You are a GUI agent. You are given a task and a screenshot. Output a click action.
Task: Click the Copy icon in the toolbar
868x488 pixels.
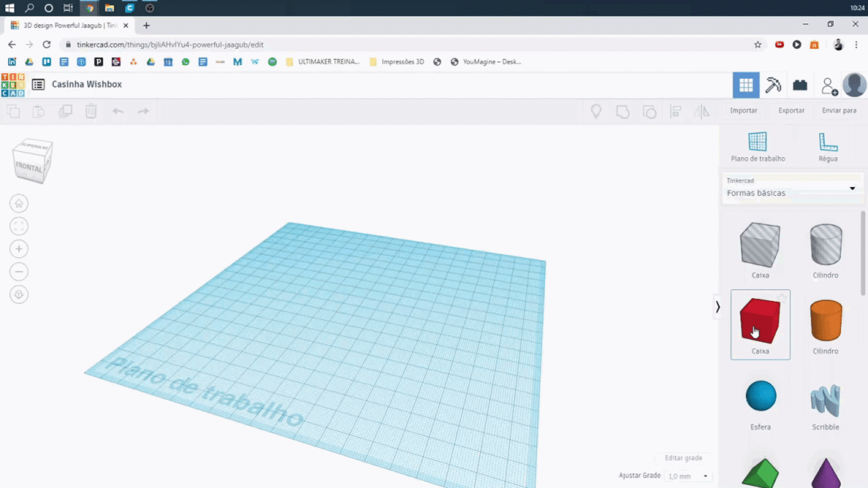pyautogui.click(x=14, y=112)
